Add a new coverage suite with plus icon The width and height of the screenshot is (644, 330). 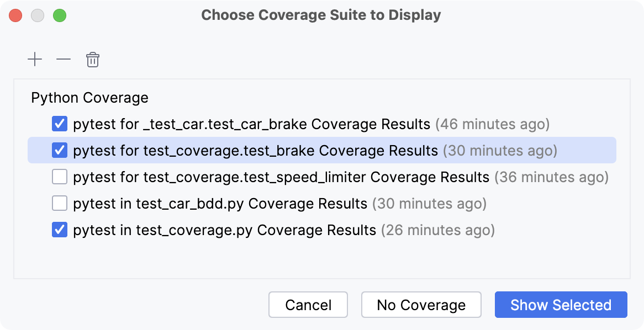(x=35, y=59)
